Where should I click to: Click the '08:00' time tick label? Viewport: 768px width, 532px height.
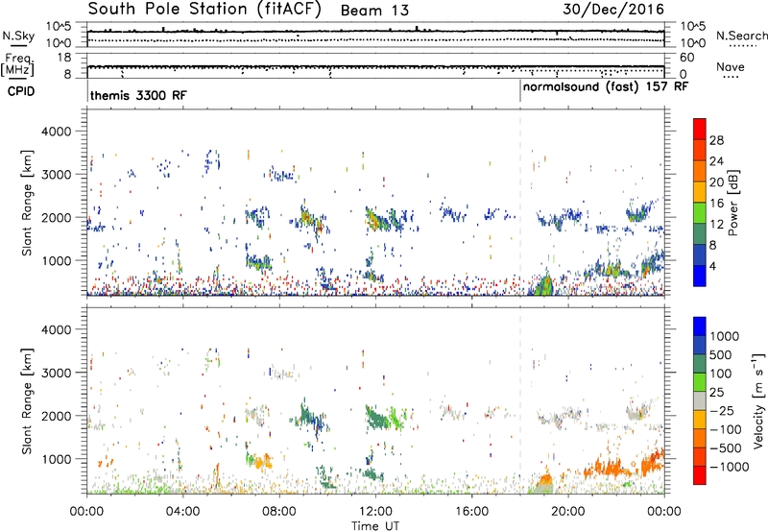point(279,512)
